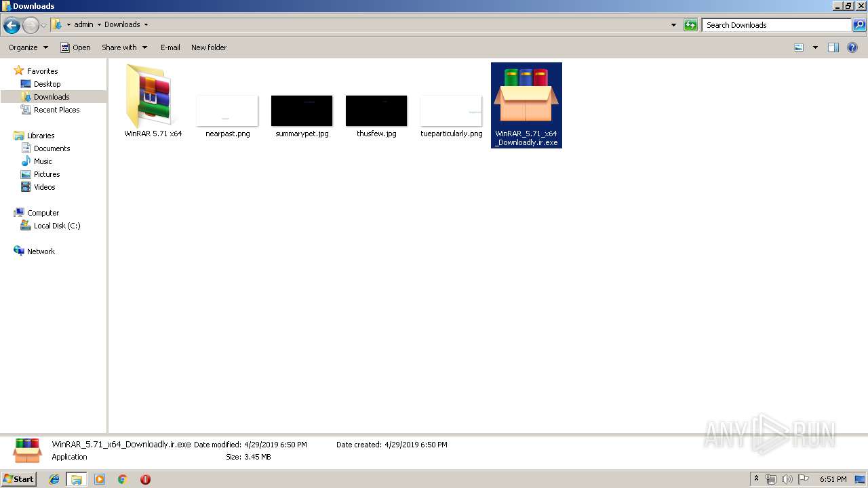Viewport: 868px width, 488px height.
Task: Click Open in the command bar
Action: click(x=75, y=47)
